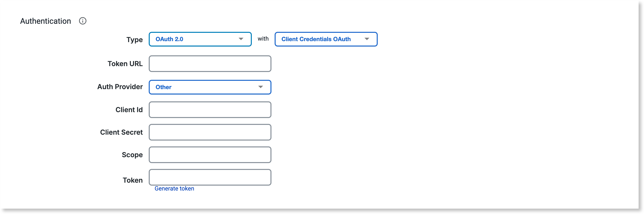Click the Scope label
This screenshot has height=214, width=644.
(132, 155)
